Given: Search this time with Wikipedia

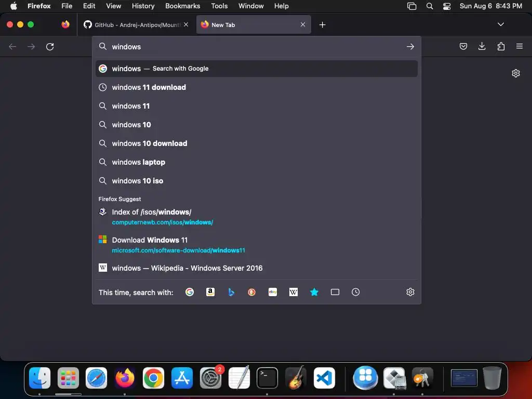Looking at the screenshot, I should [294, 292].
